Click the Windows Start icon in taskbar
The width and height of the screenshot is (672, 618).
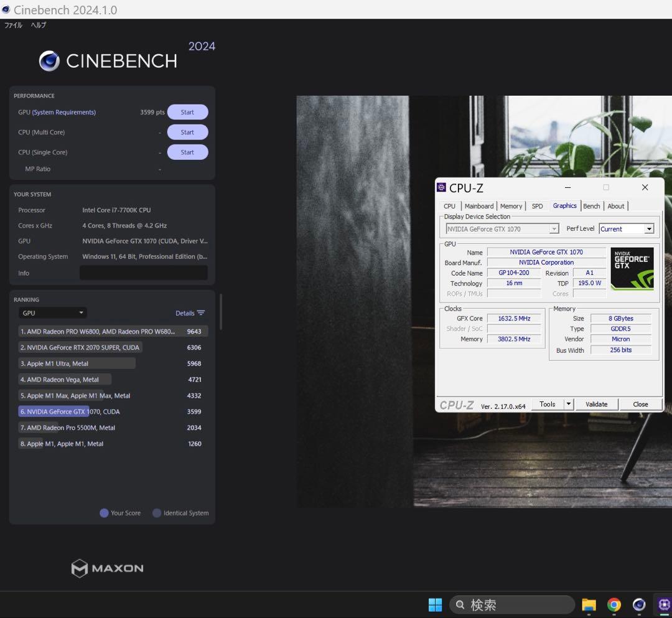435,604
